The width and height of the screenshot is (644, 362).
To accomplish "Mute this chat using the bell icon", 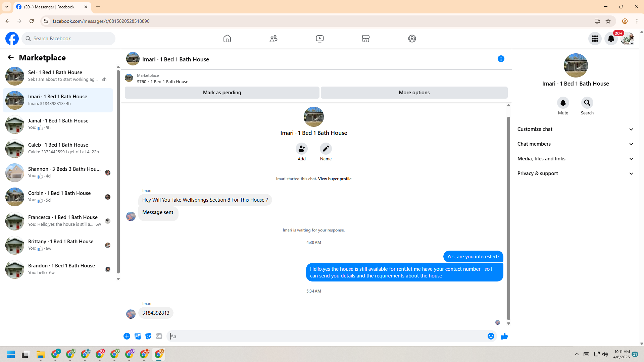I will coord(563,103).
